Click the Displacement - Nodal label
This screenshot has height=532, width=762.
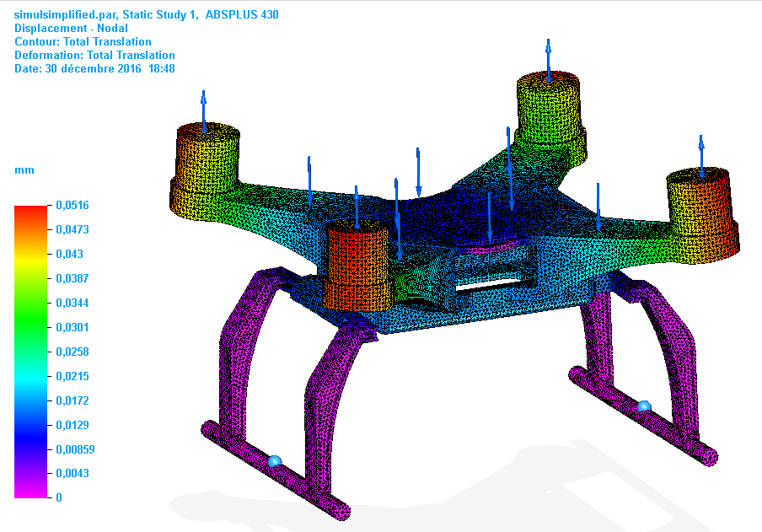71,28
